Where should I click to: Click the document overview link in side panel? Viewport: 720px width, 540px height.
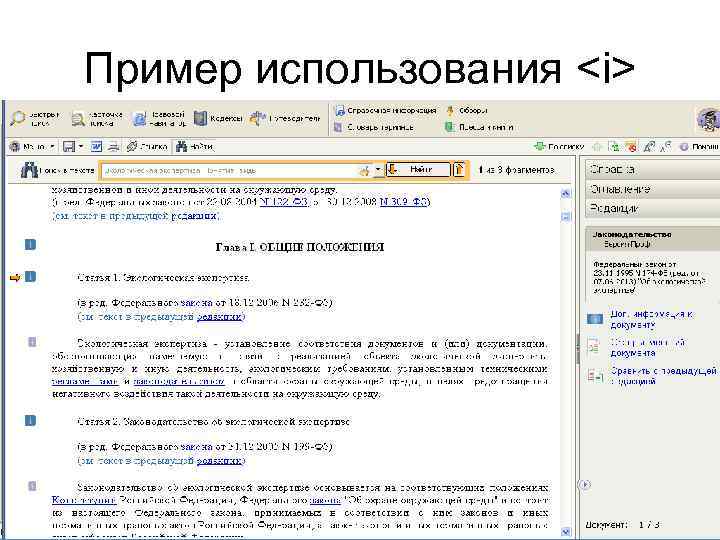(647, 348)
